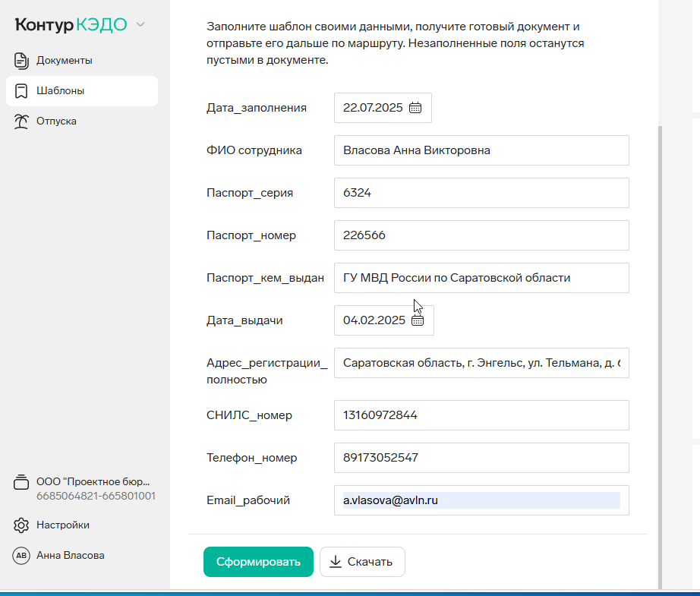Click the Адрес_регистрации_полностью label
700x596 pixels.
click(x=267, y=371)
